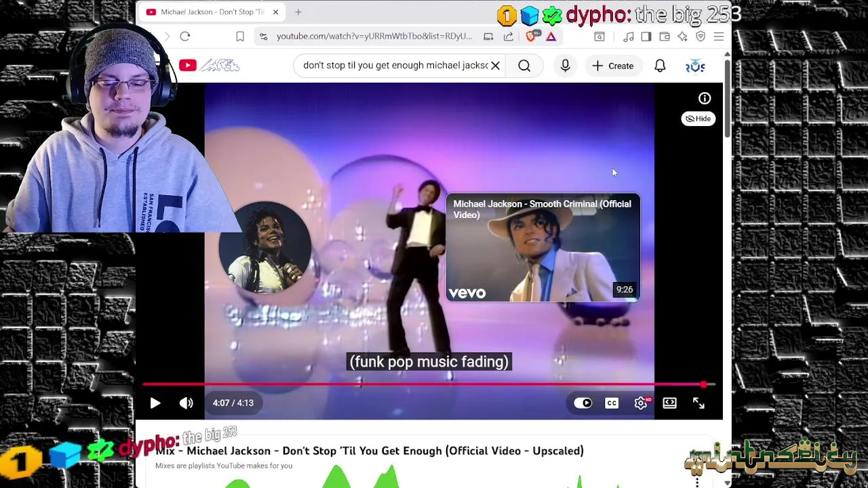This screenshot has width=868, height=488.
Task: Open YouTube notifications bell
Action: [660, 66]
